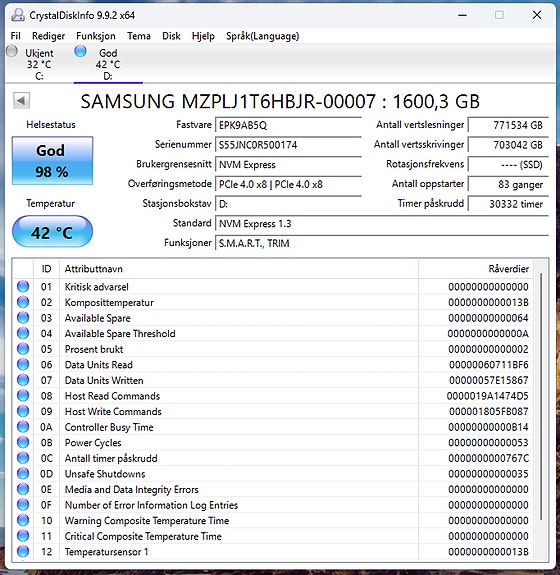560x575 pixels.
Task: Open the Funksjon menu
Action: tap(96, 36)
